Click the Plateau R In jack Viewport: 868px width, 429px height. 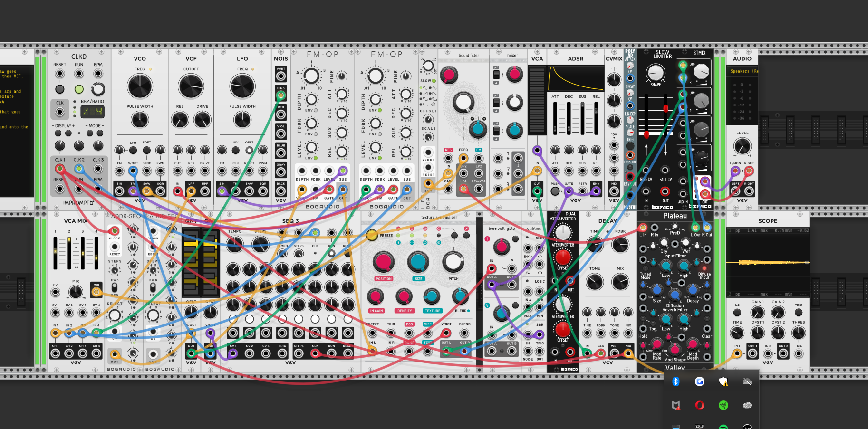pos(655,228)
